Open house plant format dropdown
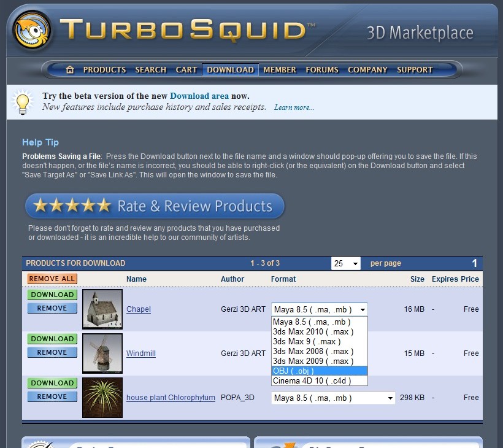 tap(333, 398)
